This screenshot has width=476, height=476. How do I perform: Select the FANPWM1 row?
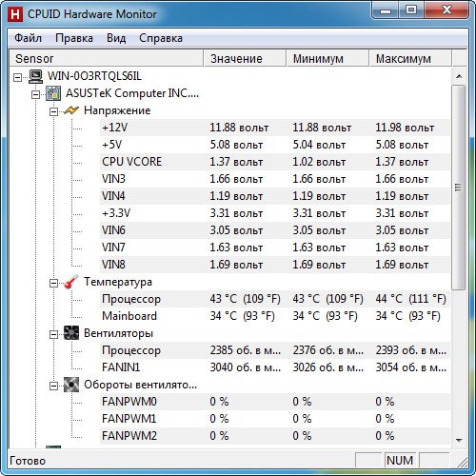(x=275, y=419)
